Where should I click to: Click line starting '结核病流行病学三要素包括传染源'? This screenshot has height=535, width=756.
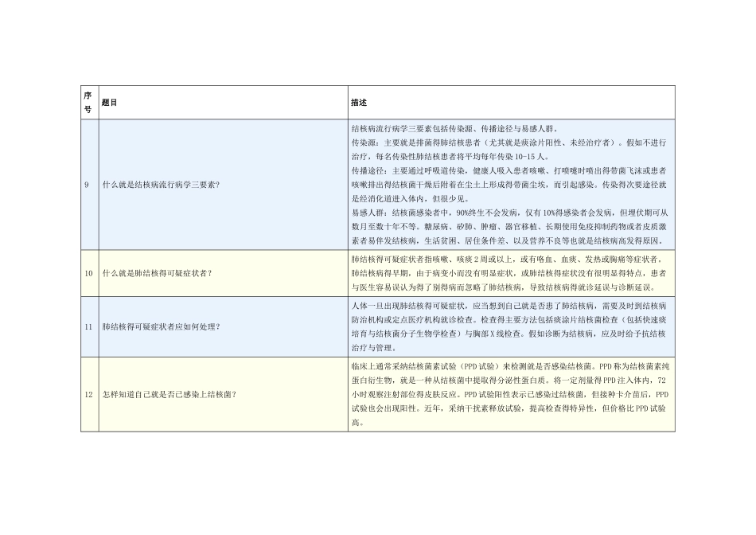click(456, 129)
